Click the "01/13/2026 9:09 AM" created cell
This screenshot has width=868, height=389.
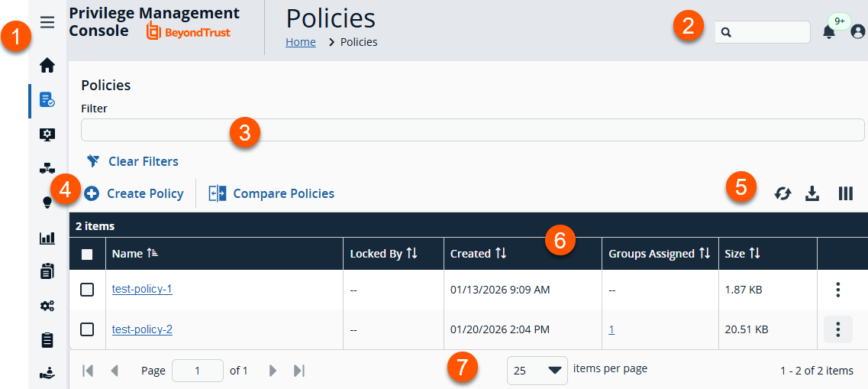[500, 289]
